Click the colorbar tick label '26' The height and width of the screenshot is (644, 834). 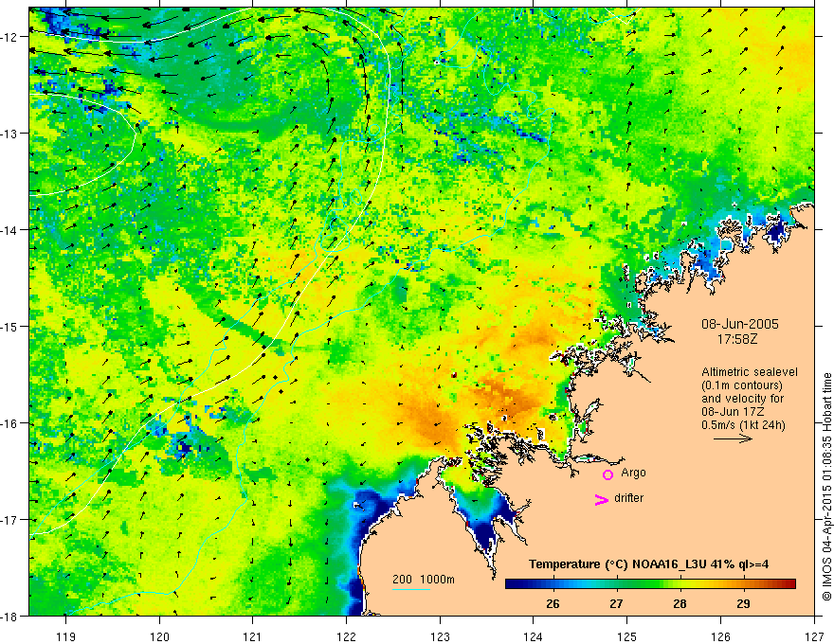tap(553, 603)
